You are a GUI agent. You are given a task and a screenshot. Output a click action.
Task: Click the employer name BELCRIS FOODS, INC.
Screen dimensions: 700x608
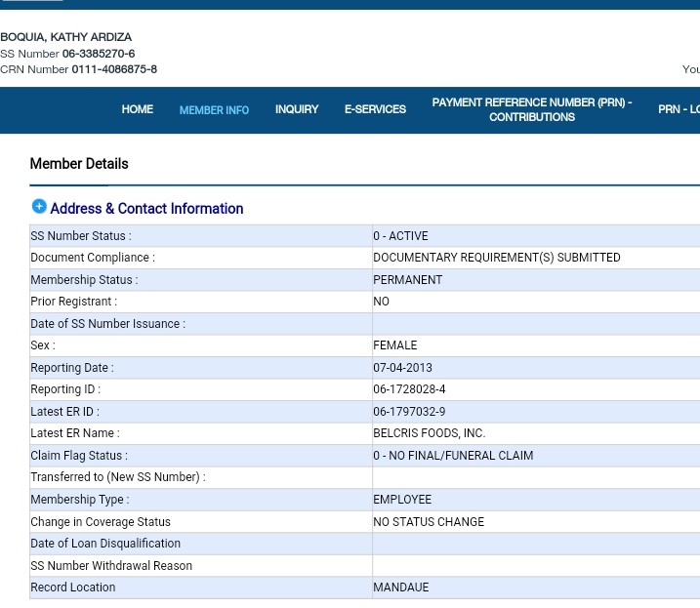point(429,433)
